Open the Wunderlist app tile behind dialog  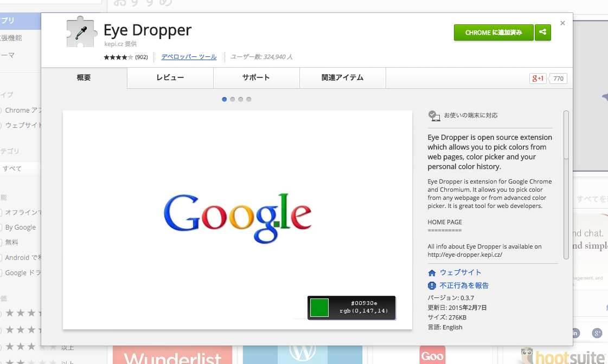172,355
